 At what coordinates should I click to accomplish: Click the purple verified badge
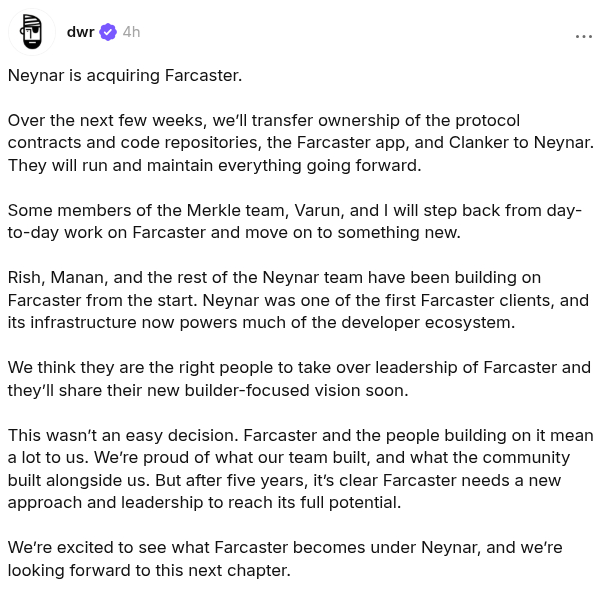coord(108,32)
